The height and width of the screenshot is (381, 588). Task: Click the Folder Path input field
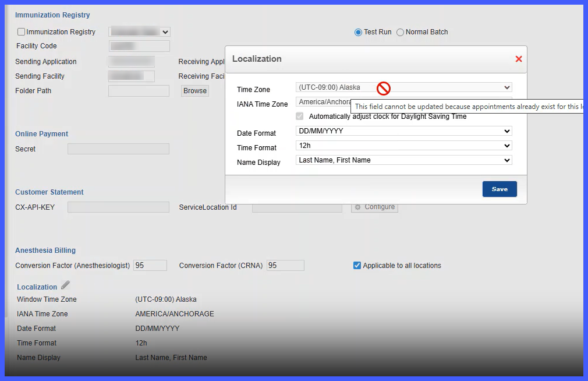pyautogui.click(x=139, y=91)
